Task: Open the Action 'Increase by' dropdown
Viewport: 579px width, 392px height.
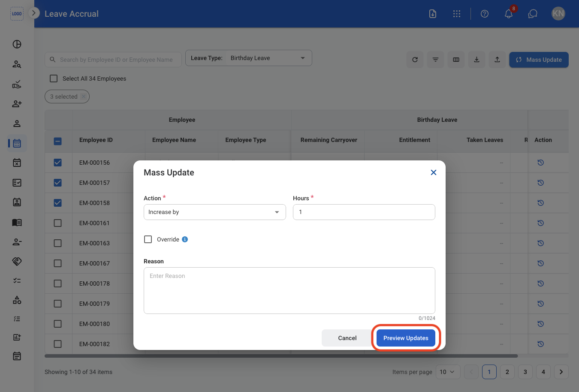Action: click(x=215, y=212)
